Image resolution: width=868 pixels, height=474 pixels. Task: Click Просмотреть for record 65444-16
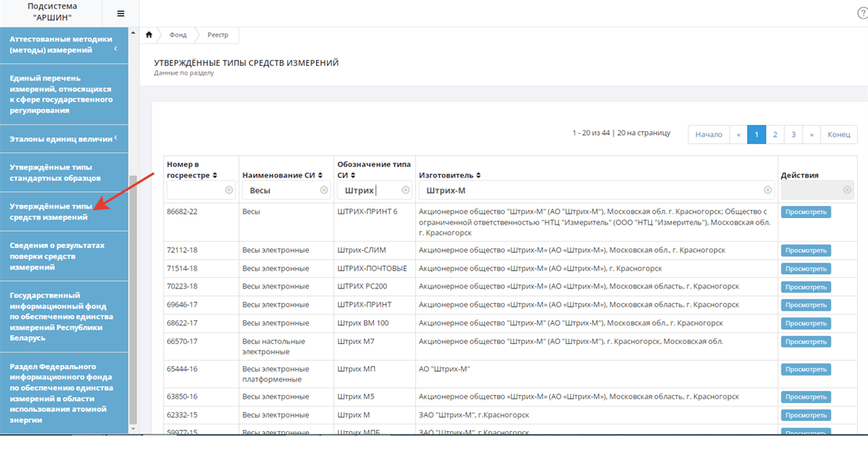(x=805, y=370)
